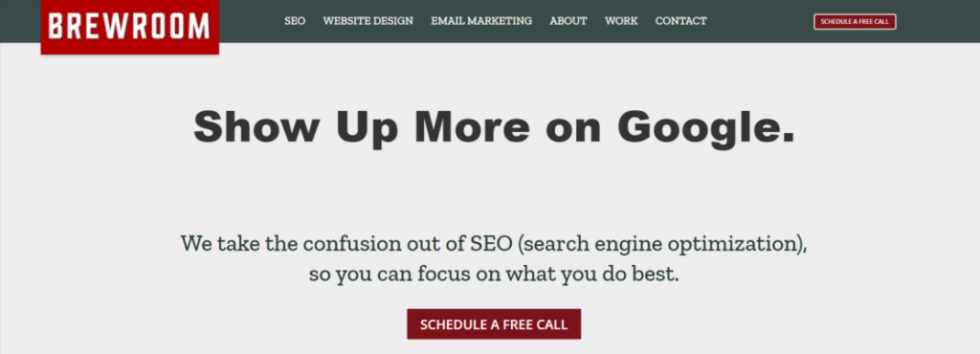980x354 pixels.
Task: Open Email Marketing in navigation
Action: point(481,21)
